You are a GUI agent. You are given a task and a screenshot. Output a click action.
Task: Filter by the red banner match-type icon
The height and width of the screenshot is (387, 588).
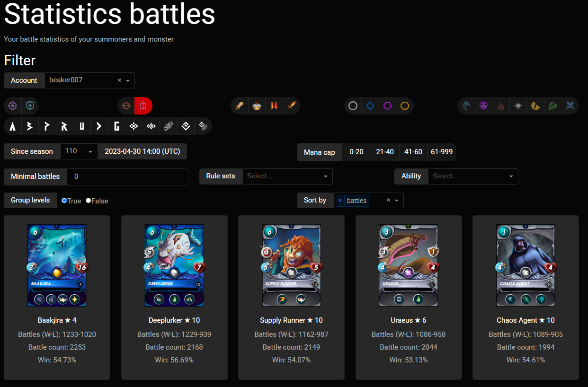pyautogui.click(x=274, y=106)
